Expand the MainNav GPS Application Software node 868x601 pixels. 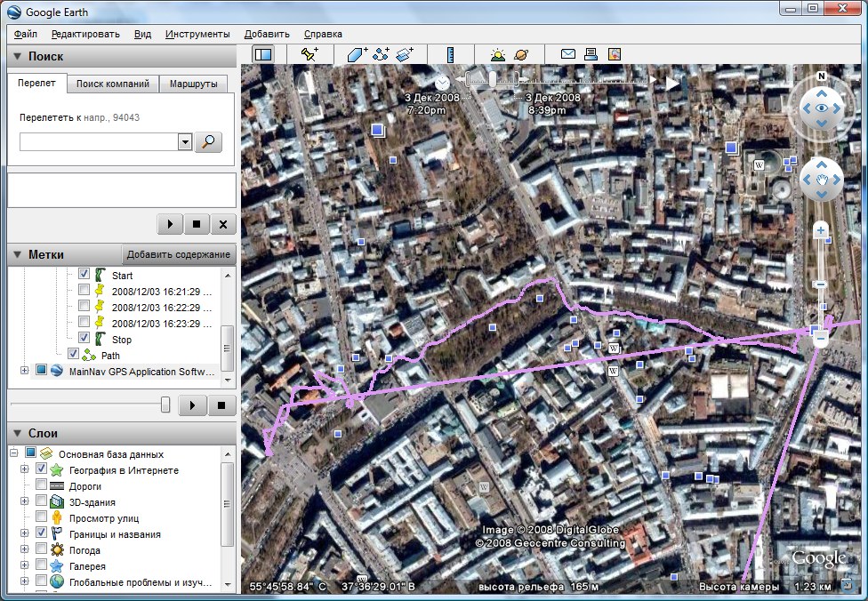[x=24, y=370]
